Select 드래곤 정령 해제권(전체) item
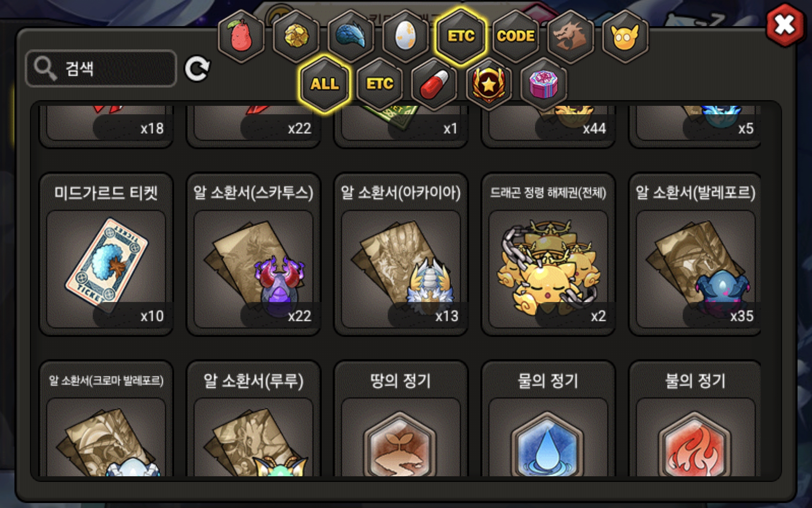The height and width of the screenshot is (508, 812). coord(548,254)
